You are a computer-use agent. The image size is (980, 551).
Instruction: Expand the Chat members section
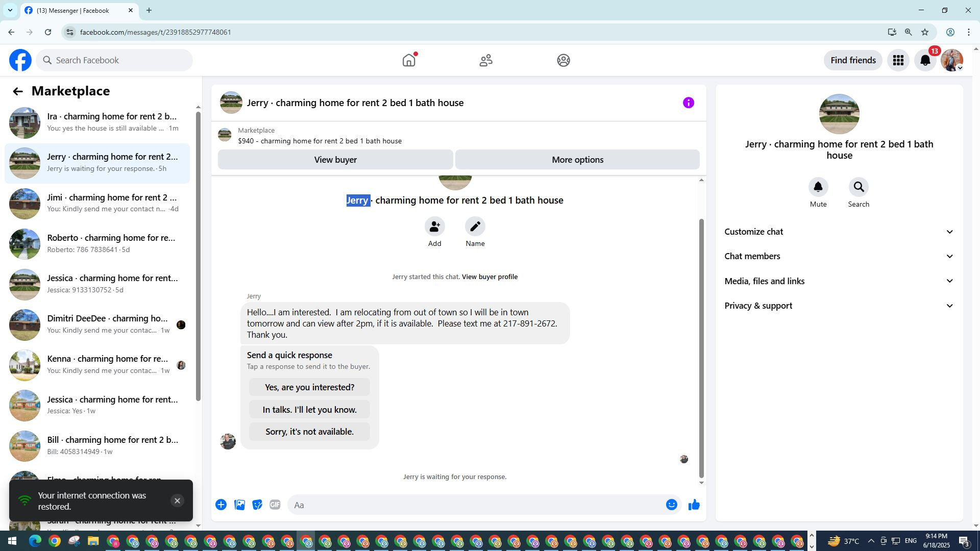click(x=839, y=256)
